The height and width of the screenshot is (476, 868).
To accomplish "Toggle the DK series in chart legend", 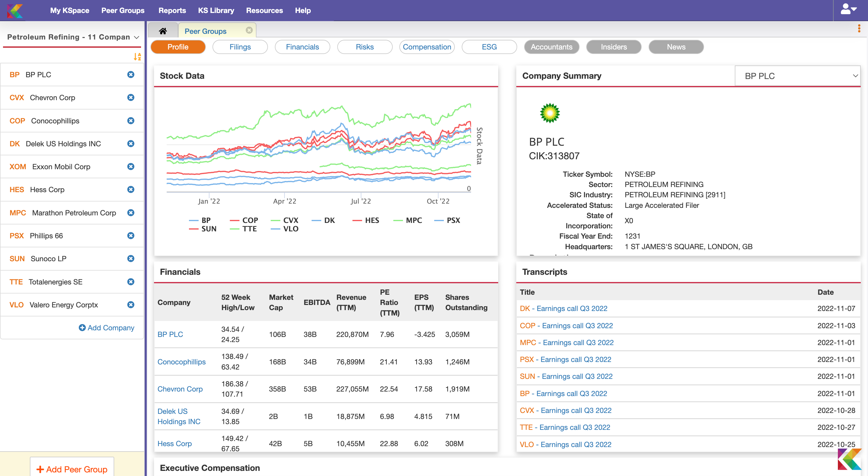I will click(x=323, y=220).
